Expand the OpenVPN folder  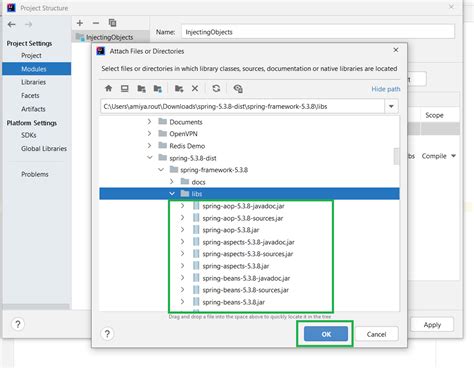tap(149, 134)
